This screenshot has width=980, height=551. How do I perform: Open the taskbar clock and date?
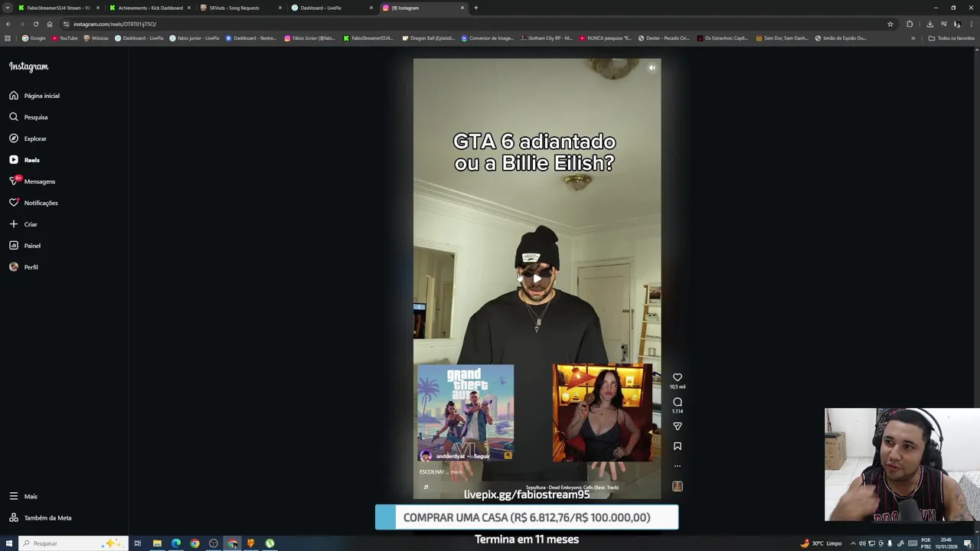point(948,543)
